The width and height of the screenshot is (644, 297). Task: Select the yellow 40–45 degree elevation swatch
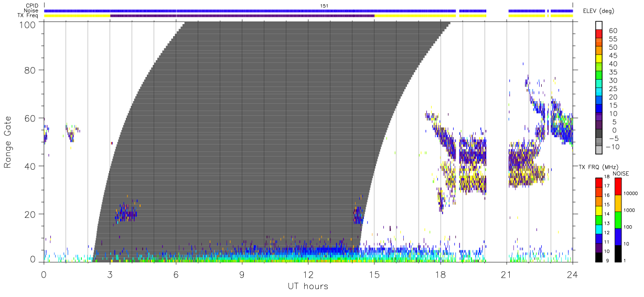[598, 60]
